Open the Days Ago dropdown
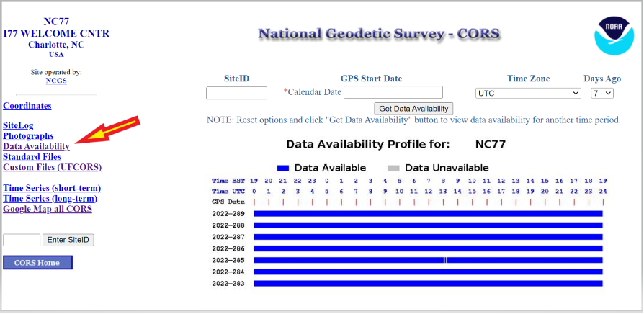This screenshot has width=644, height=314. 601,93
